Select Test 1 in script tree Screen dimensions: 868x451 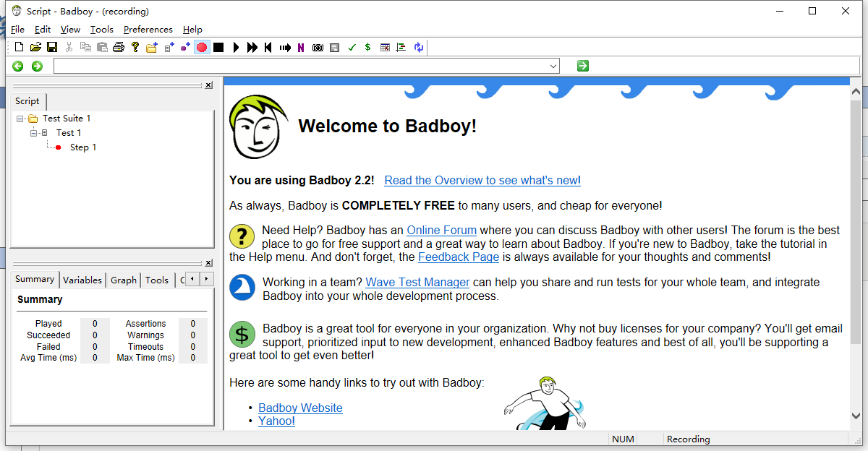point(69,133)
